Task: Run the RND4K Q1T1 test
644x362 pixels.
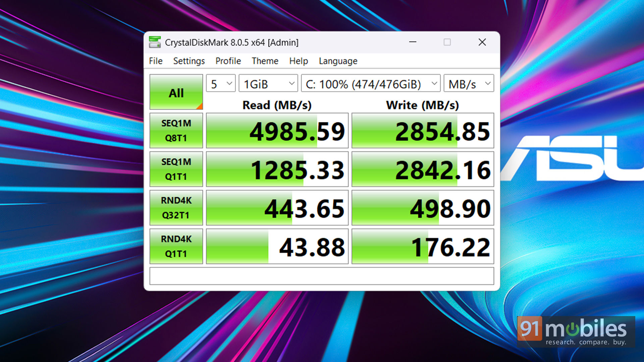Action: [x=176, y=246]
